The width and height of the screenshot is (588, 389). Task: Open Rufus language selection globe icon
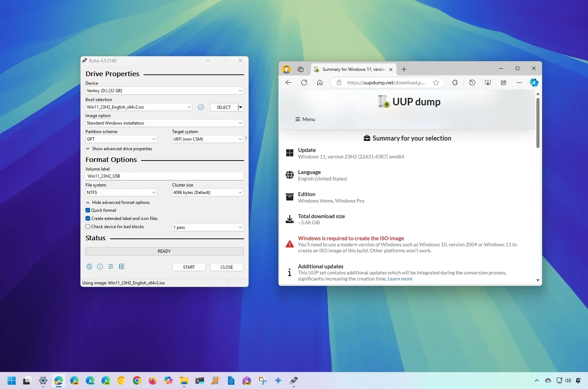89,267
